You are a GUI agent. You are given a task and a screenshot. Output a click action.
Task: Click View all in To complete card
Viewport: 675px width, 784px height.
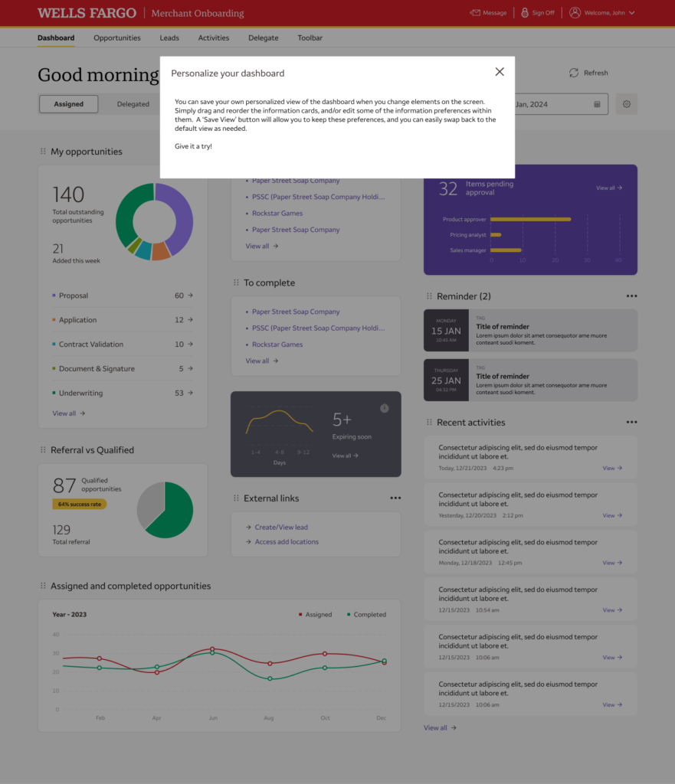(x=262, y=361)
